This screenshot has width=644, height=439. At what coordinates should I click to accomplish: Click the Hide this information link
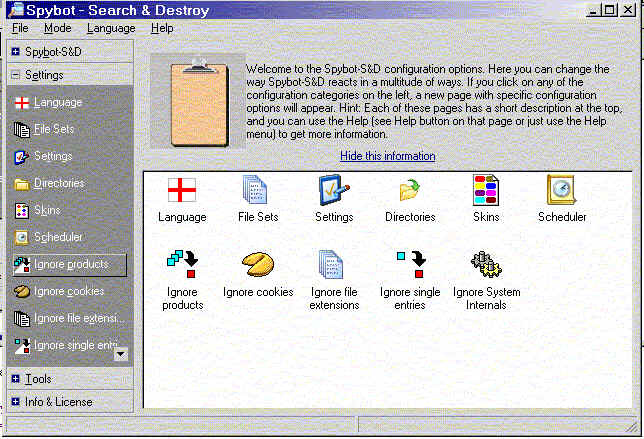(388, 156)
